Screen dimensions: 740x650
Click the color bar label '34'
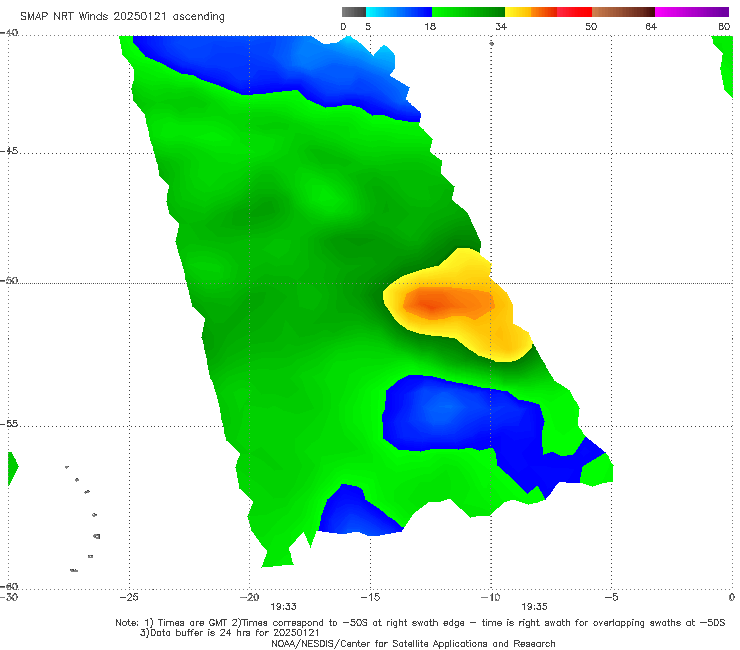tap(501, 26)
